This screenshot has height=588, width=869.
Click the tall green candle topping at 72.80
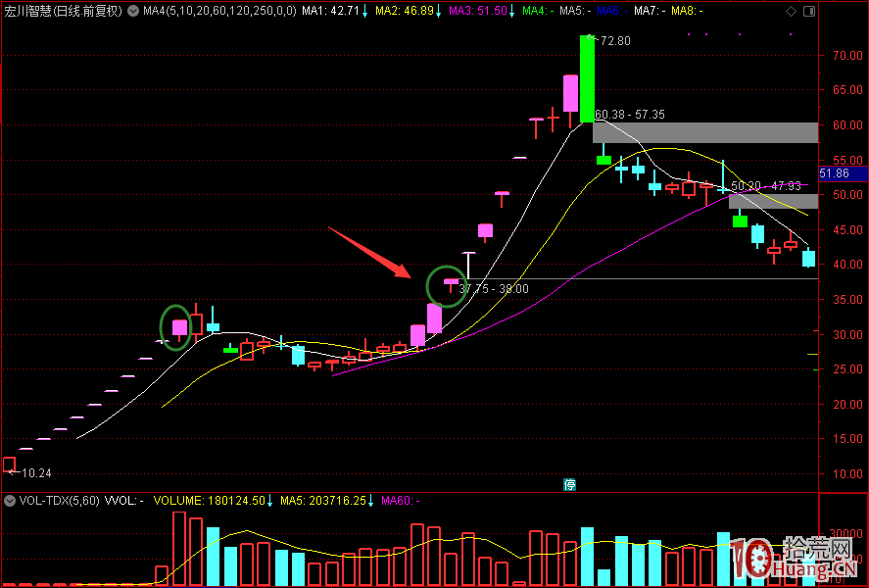(588, 78)
